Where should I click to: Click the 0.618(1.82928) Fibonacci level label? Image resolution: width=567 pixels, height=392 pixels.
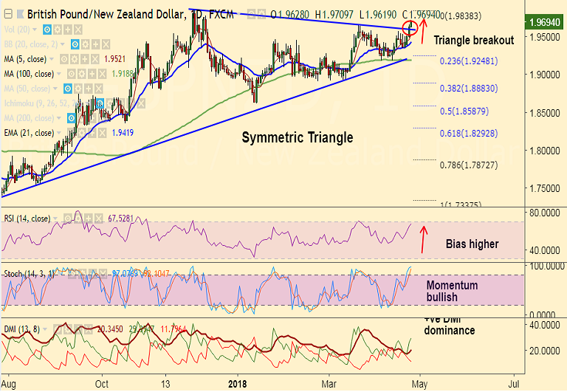[469, 133]
